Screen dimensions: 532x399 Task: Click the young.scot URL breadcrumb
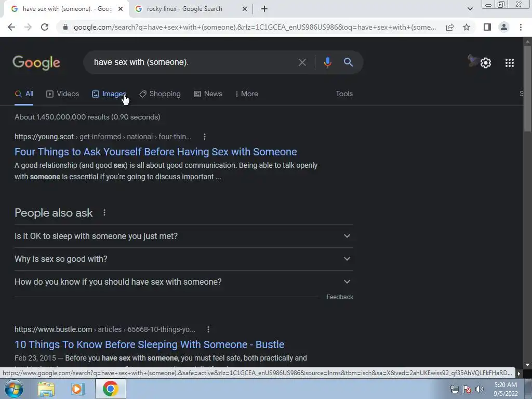pyautogui.click(x=103, y=137)
